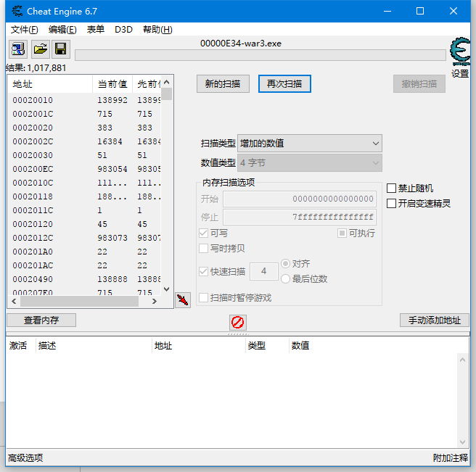Select the 对齐 radio button
The width and height of the screenshot is (476, 472).
coord(285,264)
